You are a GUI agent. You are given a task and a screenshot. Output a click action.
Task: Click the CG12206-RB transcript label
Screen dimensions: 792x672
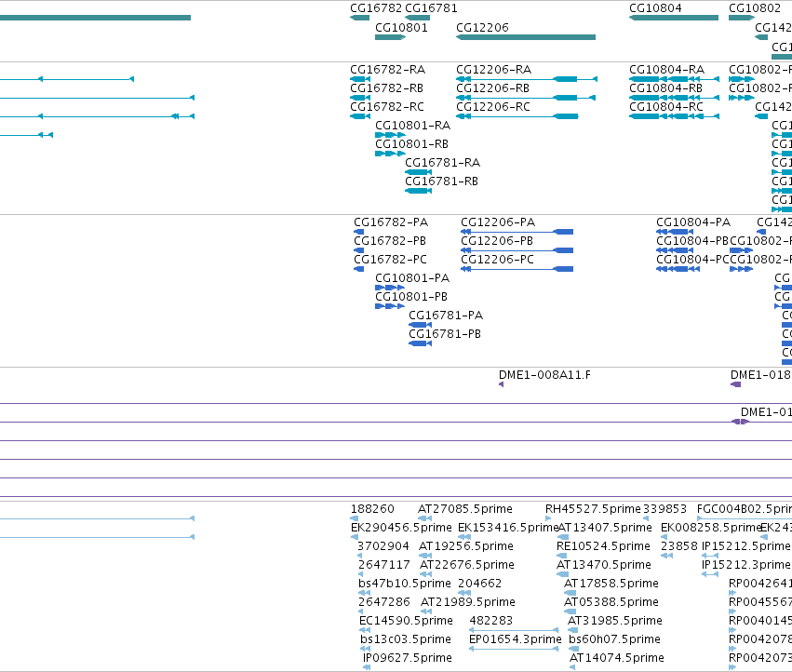coord(492,87)
